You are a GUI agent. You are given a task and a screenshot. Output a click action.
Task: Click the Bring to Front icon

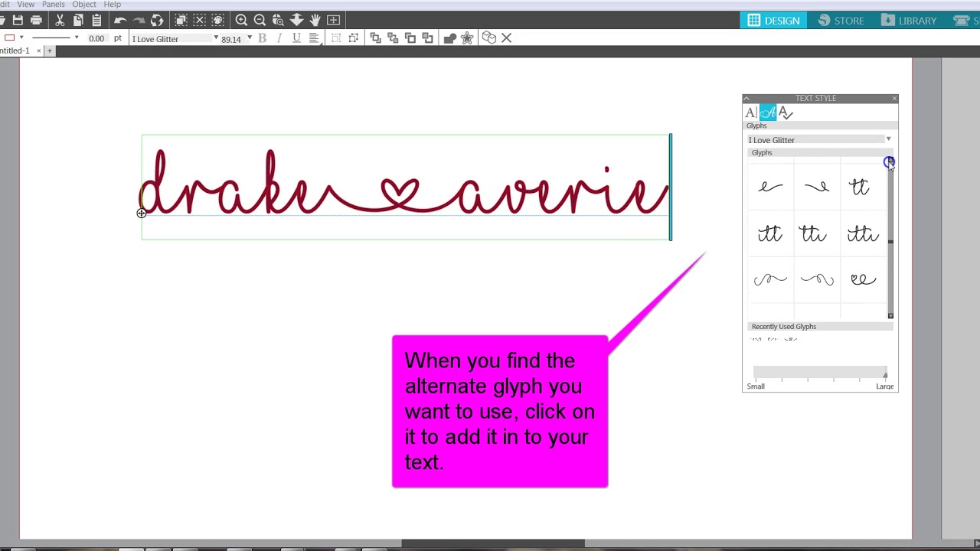375,38
